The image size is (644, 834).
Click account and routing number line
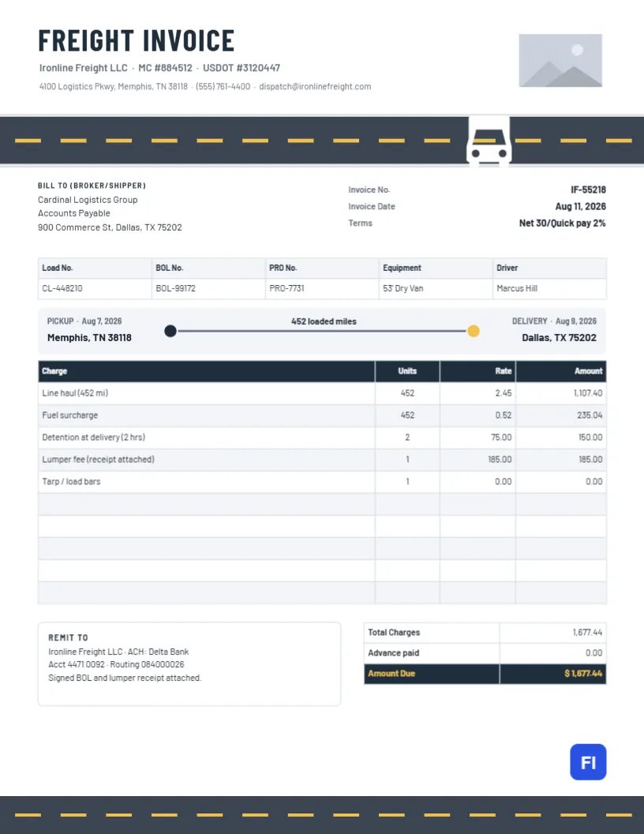[116, 664]
